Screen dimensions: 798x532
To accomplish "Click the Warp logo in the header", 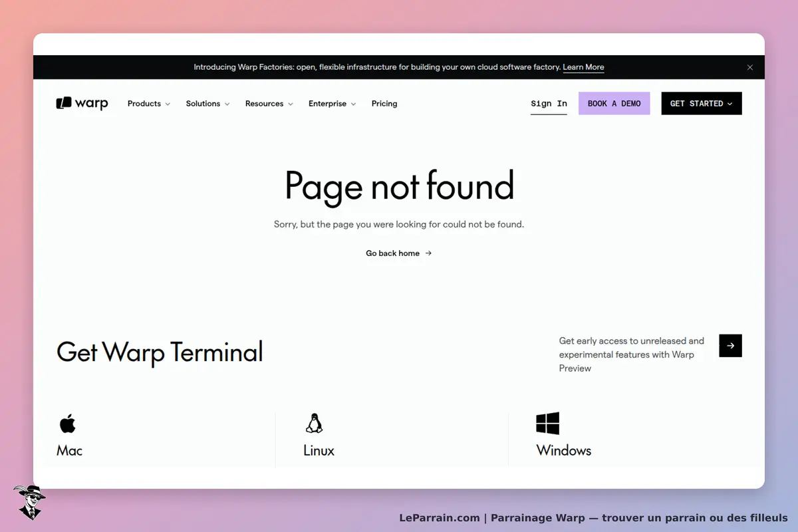I will (82, 103).
